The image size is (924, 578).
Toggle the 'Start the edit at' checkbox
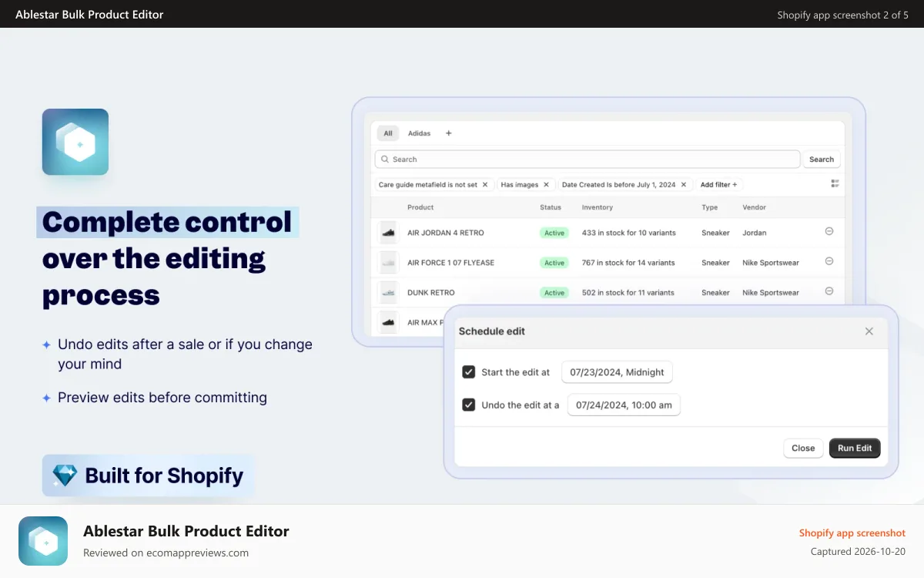[x=468, y=372]
